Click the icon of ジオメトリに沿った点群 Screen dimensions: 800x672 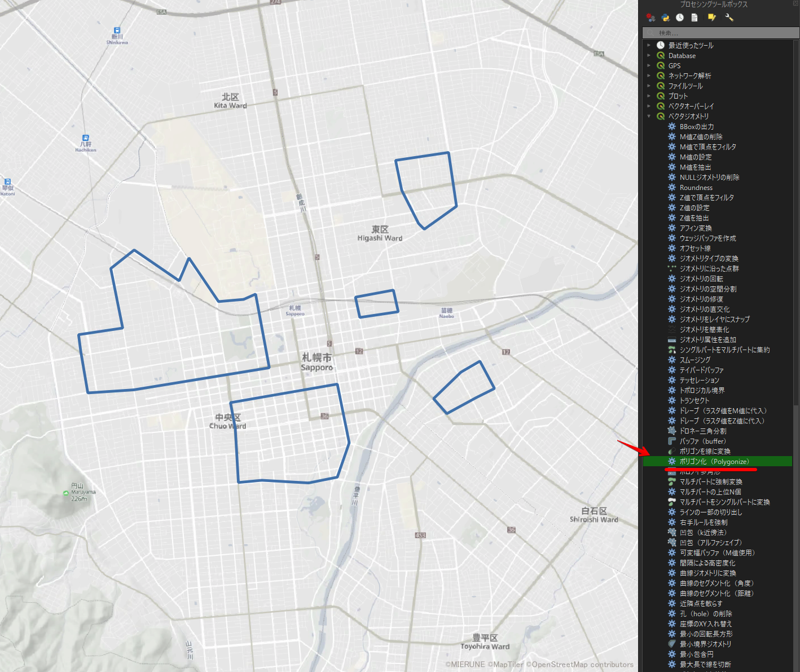(x=672, y=268)
